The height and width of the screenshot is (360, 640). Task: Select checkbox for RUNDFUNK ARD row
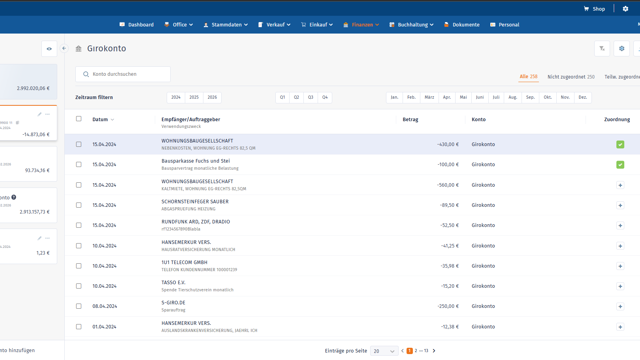click(79, 225)
